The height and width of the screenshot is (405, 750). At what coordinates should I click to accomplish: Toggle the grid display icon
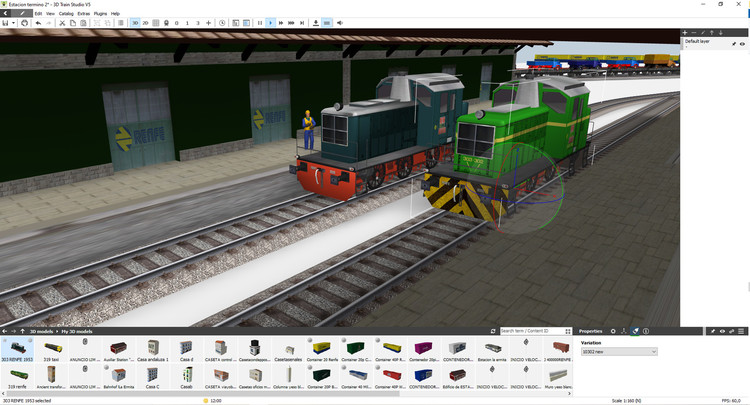click(155, 22)
